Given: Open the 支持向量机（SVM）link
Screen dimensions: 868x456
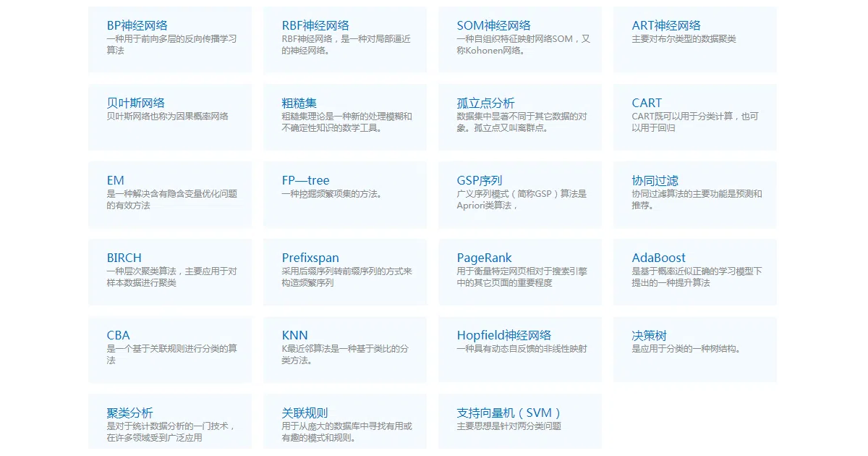Looking at the screenshot, I should [510, 413].
